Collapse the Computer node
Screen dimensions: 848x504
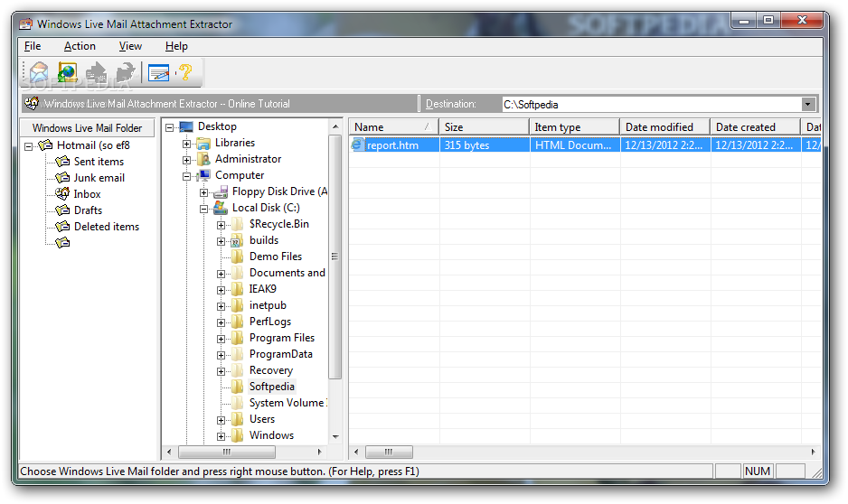(x=186, y=176)
